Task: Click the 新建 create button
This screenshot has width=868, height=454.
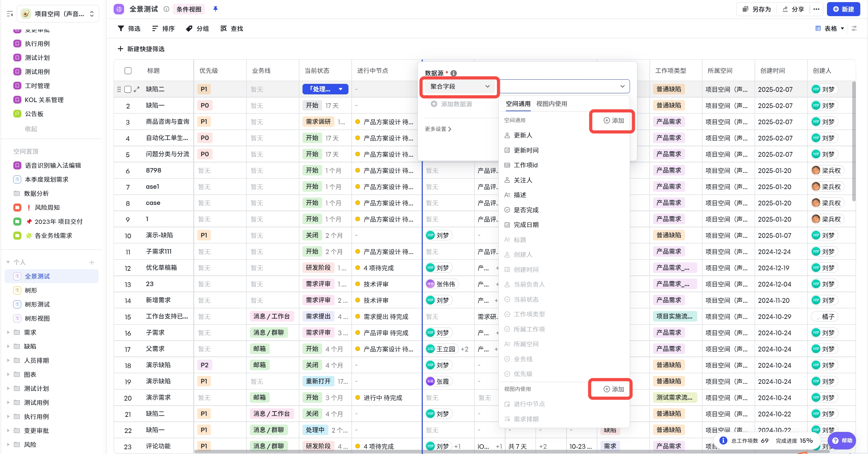Action: pyautogui.click(x=843, y=9)
